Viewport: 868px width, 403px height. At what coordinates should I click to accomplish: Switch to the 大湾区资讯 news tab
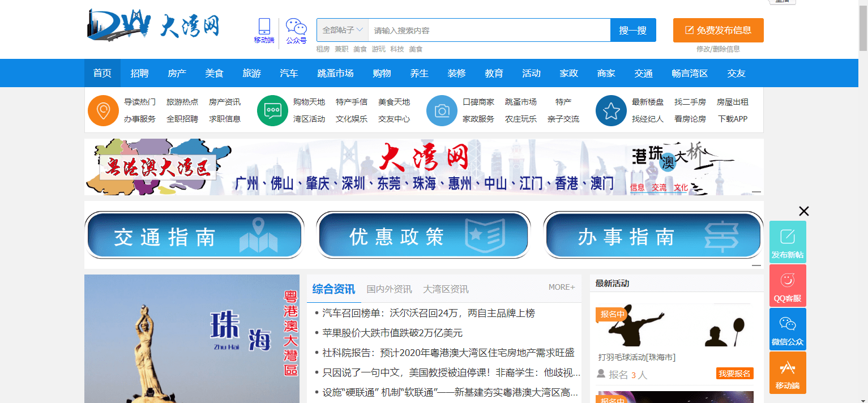(x=446, y=289)
